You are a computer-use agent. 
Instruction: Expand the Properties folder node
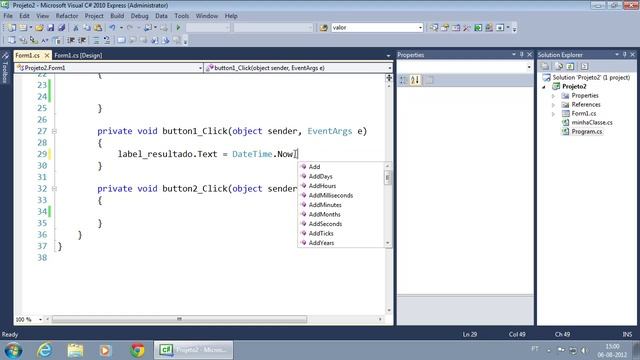pos(553,96)
